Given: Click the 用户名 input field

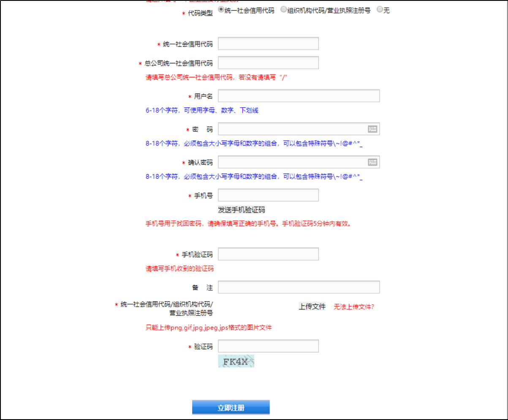Looking at the screenshot, I should click(x=299, y=96).
